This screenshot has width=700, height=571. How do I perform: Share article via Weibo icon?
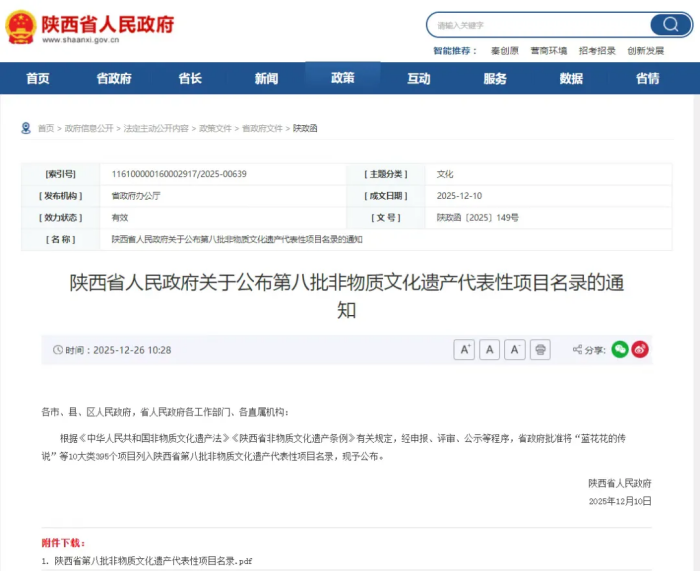tap(640, 349)
